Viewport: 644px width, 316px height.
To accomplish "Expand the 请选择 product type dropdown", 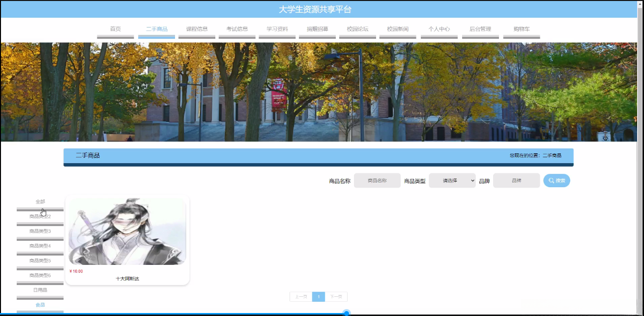I will pyautogui.click(x=452, y=180).
